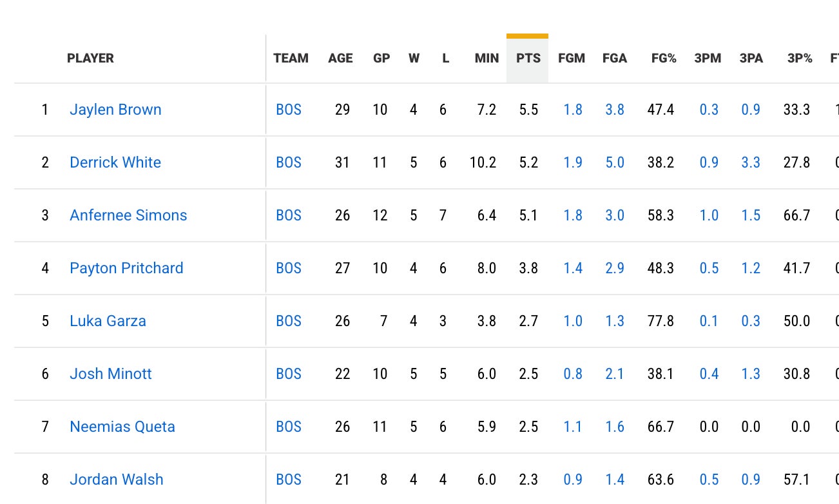Click the Anfernee Simons name link
The width and height of the screenshot is (839, 504).
(x=128, y=215)
